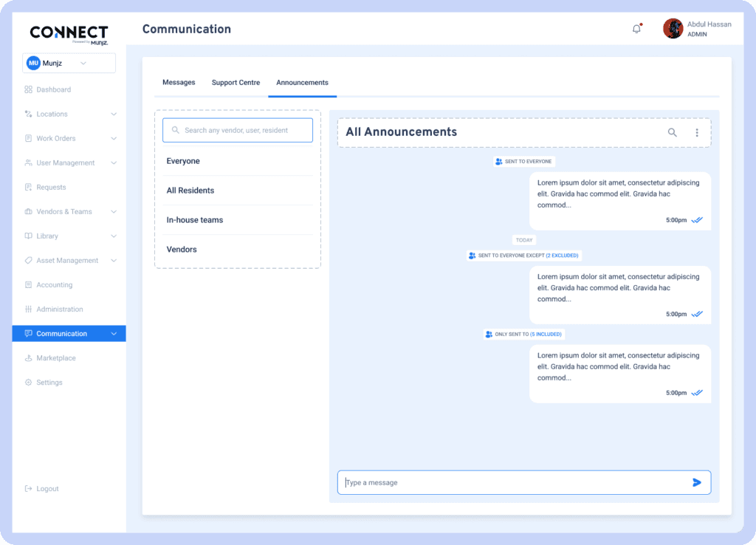The width and height of the screenshot is (756, 545).
Task: Click the Dashboard grid icon
Action: pos(28,89)
